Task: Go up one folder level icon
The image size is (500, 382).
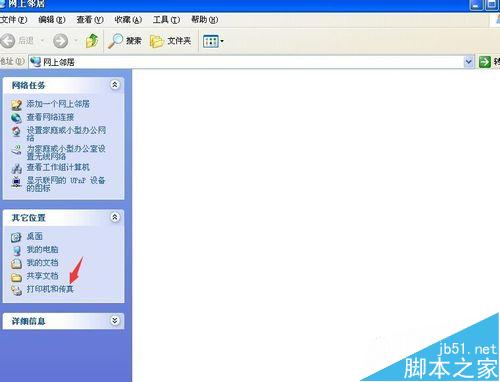Action: [92, 41]
